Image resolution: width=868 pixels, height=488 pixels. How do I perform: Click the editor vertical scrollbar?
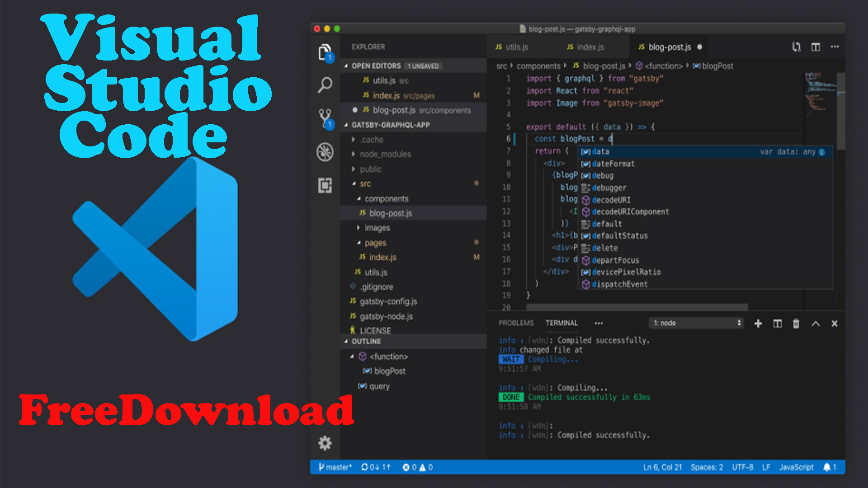pyautogui.click(x=841, y=111)
